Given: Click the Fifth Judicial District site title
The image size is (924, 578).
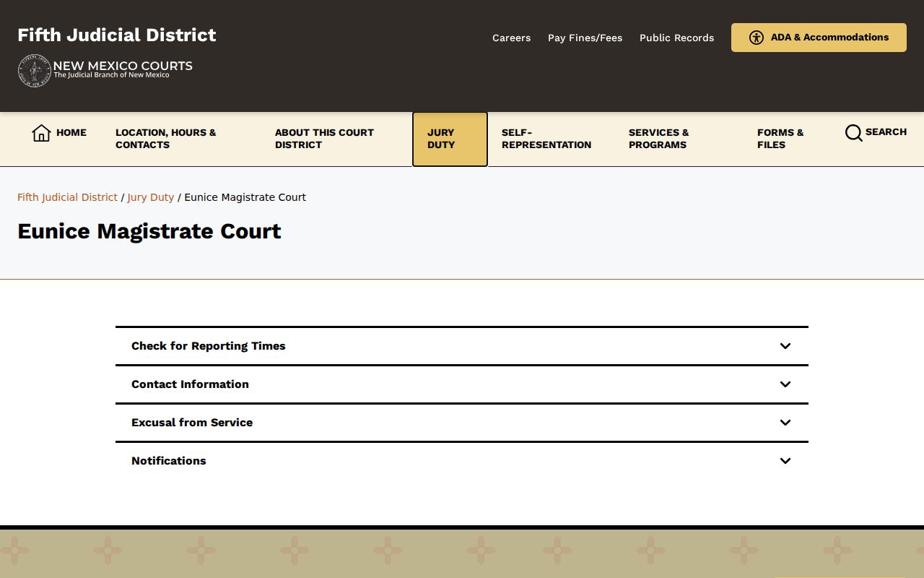Looking at the screenshot, I should pyautogui.click(x=117, y=35).
